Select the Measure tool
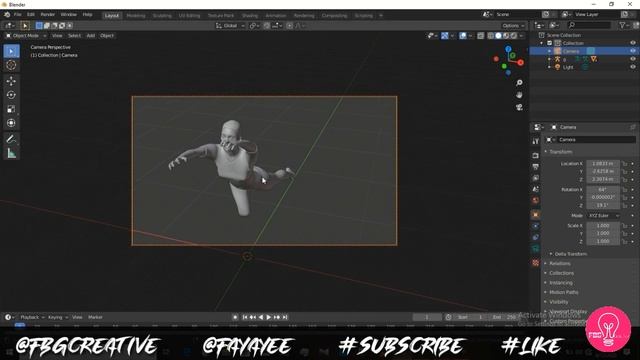 point(11,153)
